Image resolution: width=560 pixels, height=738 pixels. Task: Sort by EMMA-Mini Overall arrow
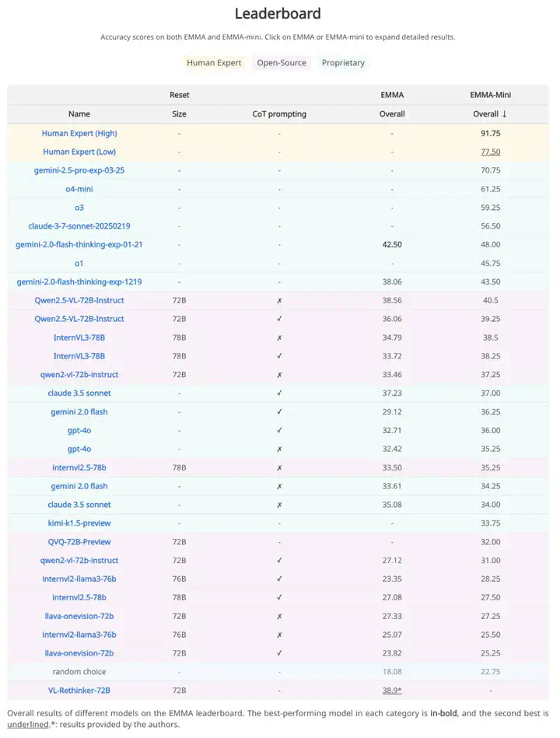point(505,114)
